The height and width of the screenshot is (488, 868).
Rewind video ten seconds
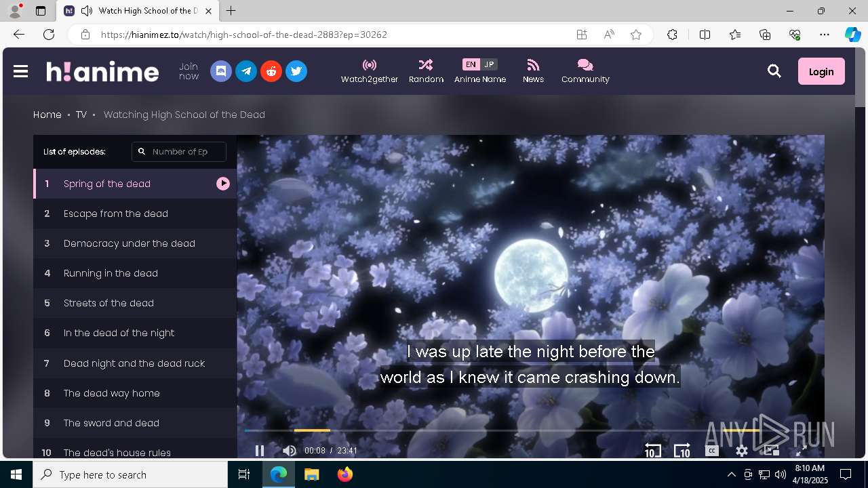coord(652,451)
